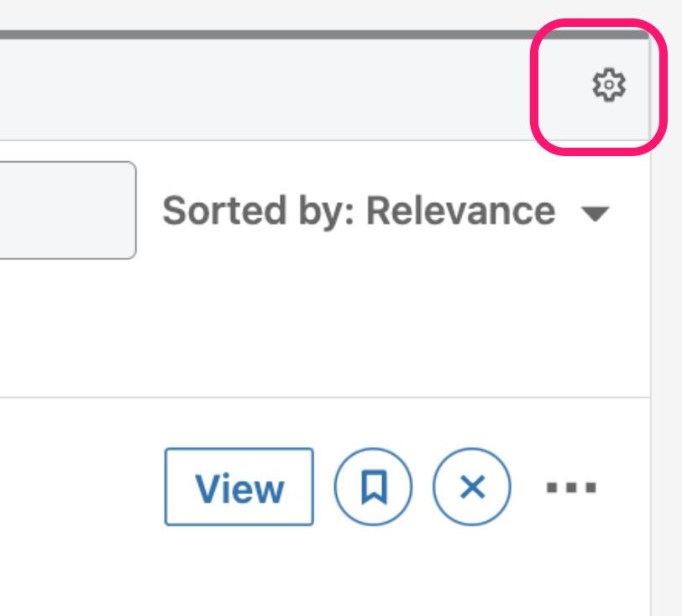
Task: Toggle the saved state of the job listing
Action: tap(373, 487)
